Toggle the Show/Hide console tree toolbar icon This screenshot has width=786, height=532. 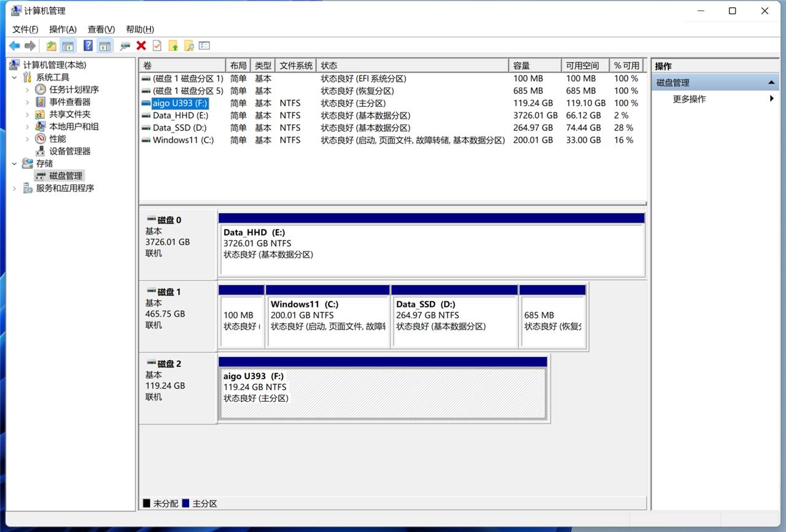[69, 45]
